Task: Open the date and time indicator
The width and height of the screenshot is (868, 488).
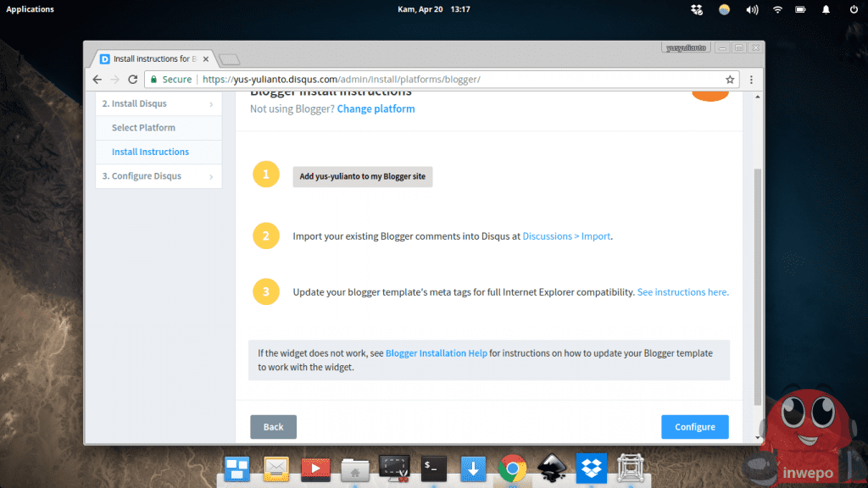Action: point(433,8)
